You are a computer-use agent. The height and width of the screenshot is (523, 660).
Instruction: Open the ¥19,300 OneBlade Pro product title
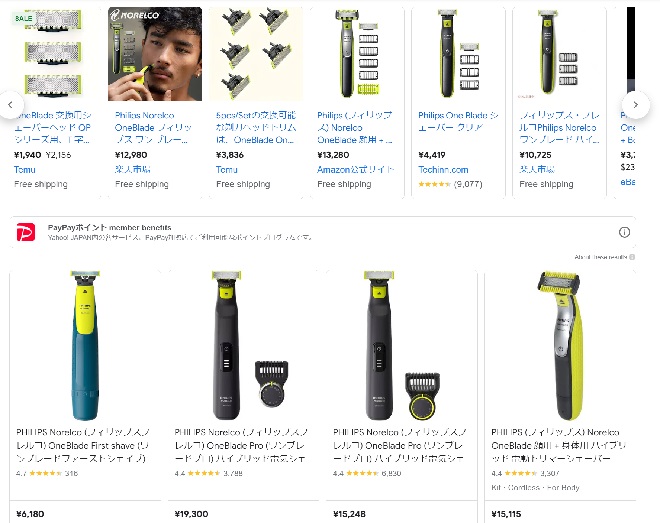pos(241,445)
